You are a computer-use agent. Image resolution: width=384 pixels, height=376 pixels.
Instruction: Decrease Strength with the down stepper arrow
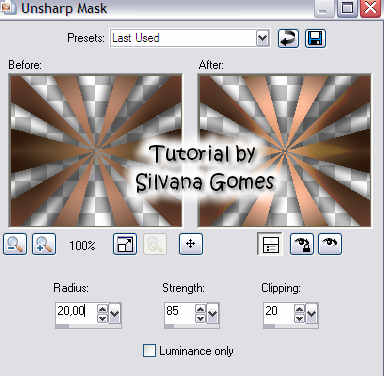coord(200,318)
